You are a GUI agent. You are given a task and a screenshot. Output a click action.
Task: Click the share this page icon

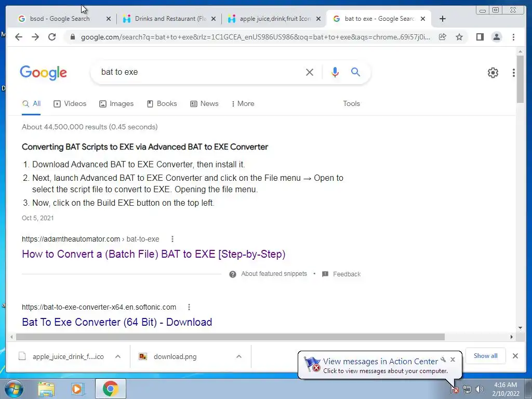click(443, 37)
